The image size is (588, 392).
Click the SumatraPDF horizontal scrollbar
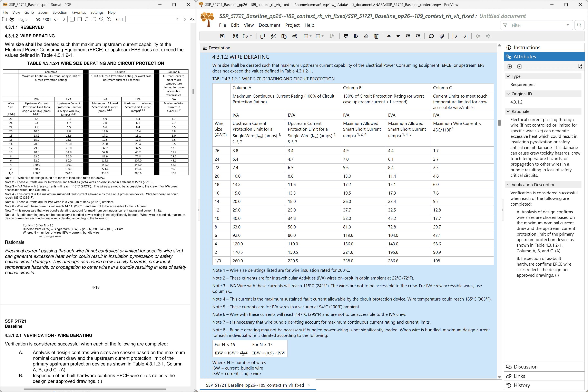[95, 389]
